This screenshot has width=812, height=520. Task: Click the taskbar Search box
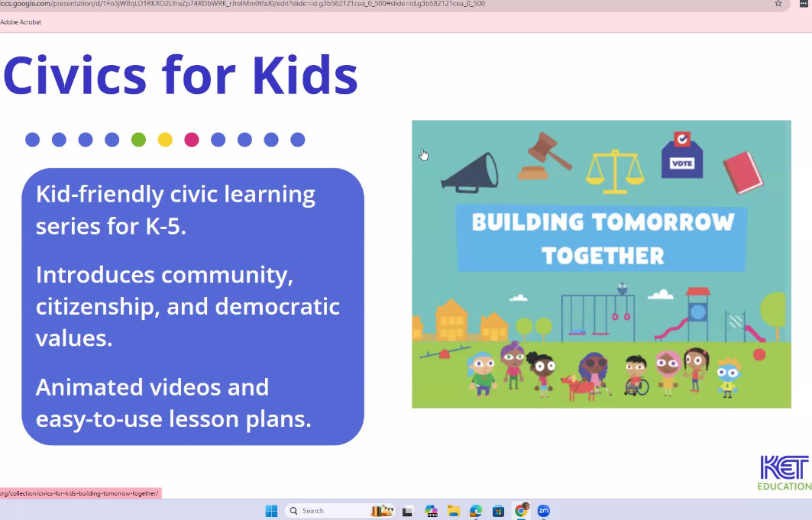[x=340, y=511]
